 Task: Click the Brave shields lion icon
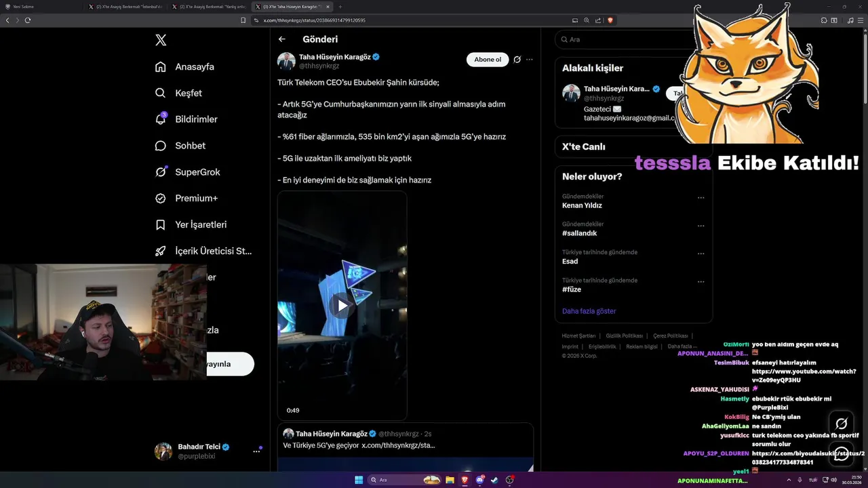click(610, 20)
